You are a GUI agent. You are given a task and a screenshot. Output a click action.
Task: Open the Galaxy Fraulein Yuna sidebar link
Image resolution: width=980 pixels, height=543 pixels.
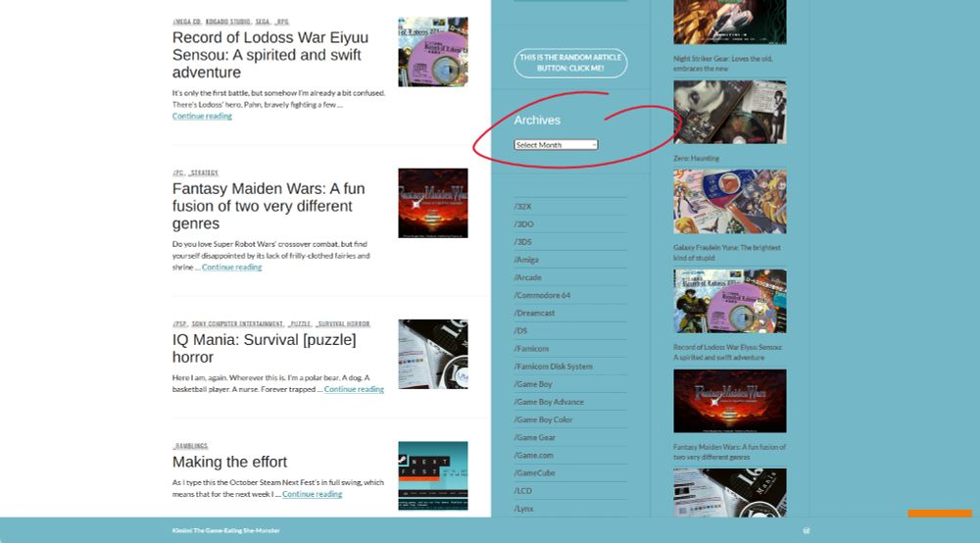[727, 253]
